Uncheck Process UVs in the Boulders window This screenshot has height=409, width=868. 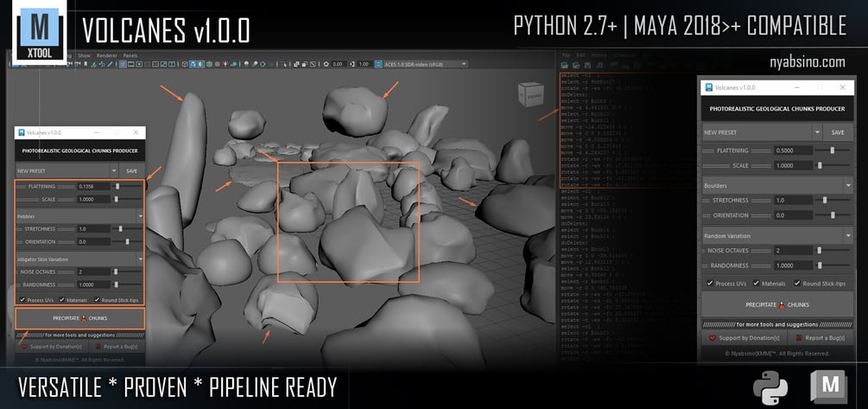coord(710,284)
